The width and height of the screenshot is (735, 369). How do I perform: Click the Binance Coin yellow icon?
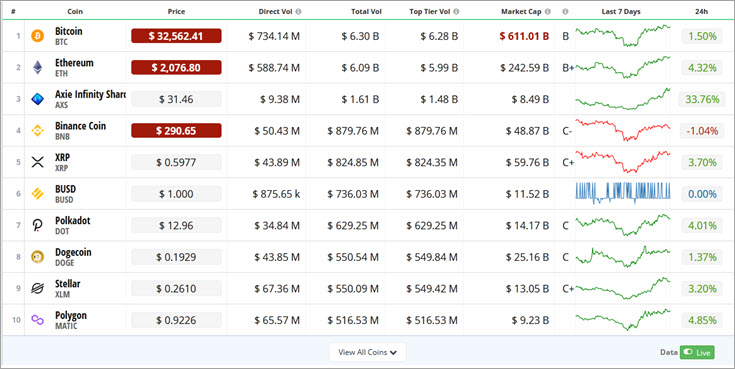tap(37, 130)
